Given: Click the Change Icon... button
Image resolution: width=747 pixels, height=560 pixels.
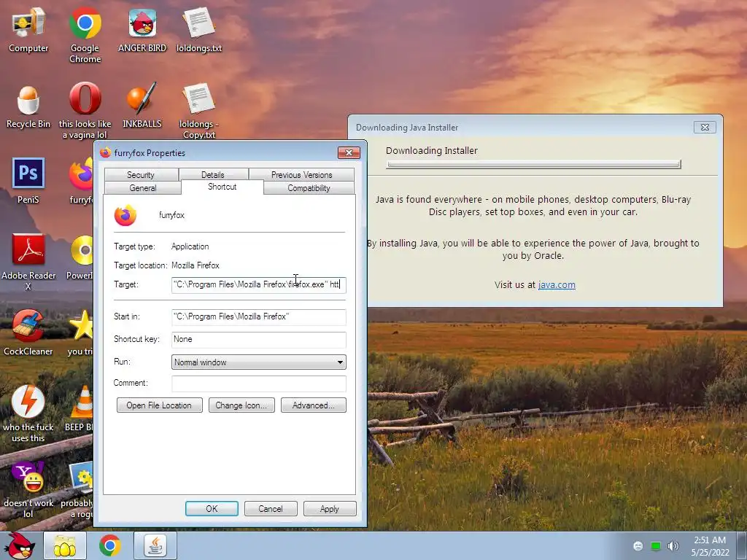Looking at the screenshot, I should (x=241, y=405).
